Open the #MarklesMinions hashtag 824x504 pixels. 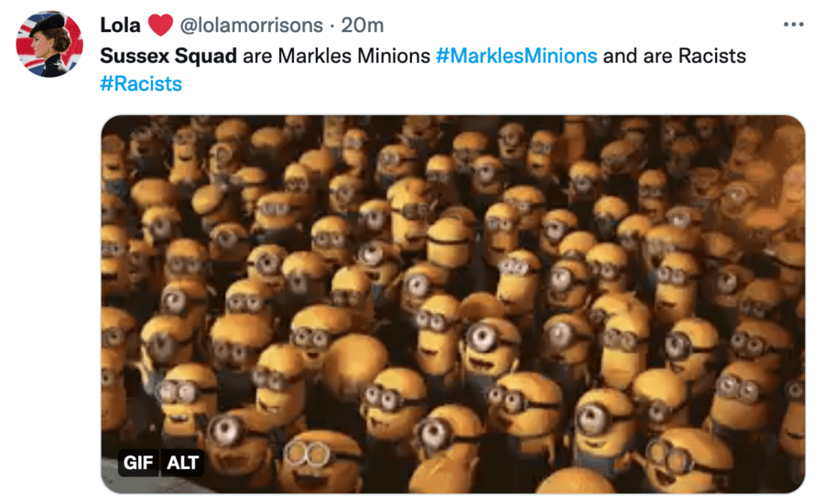516,56
